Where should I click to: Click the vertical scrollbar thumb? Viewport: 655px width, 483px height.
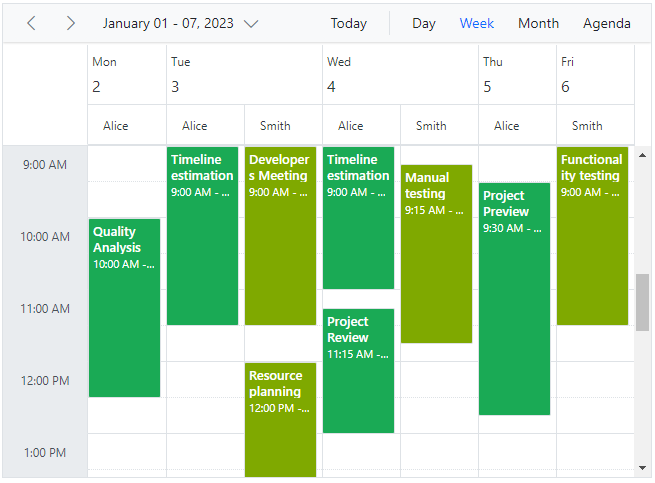(643, 301)
